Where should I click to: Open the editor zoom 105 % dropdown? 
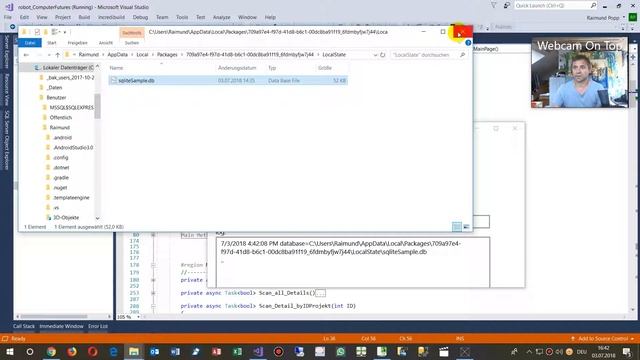[x=138, y=317]
